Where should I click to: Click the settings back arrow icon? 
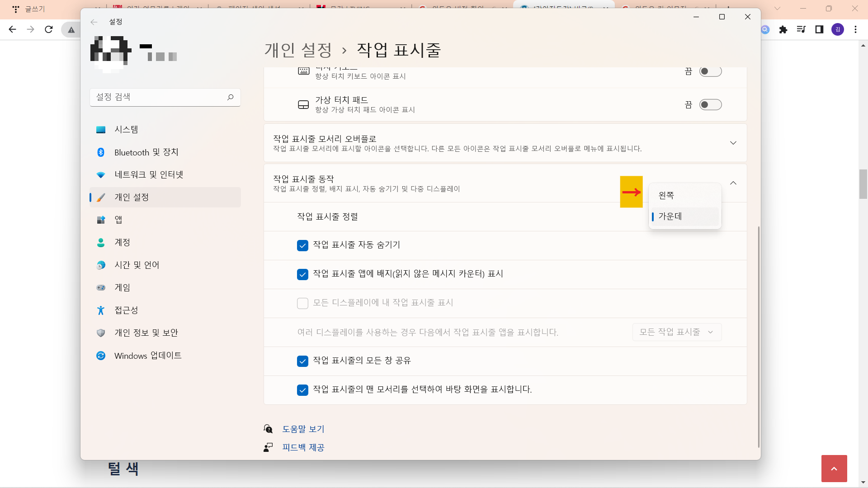coord(94,22)
